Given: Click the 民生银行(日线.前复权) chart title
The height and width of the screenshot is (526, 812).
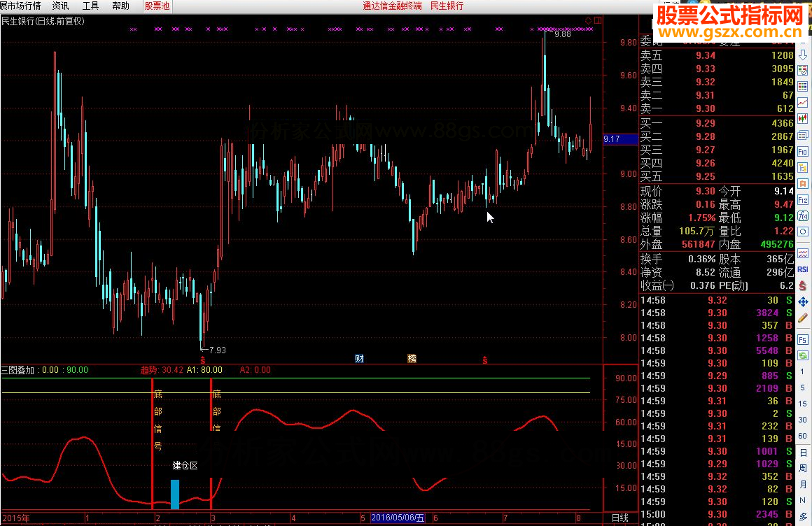Looking at the screenshot, I should (x=43, y=21).
